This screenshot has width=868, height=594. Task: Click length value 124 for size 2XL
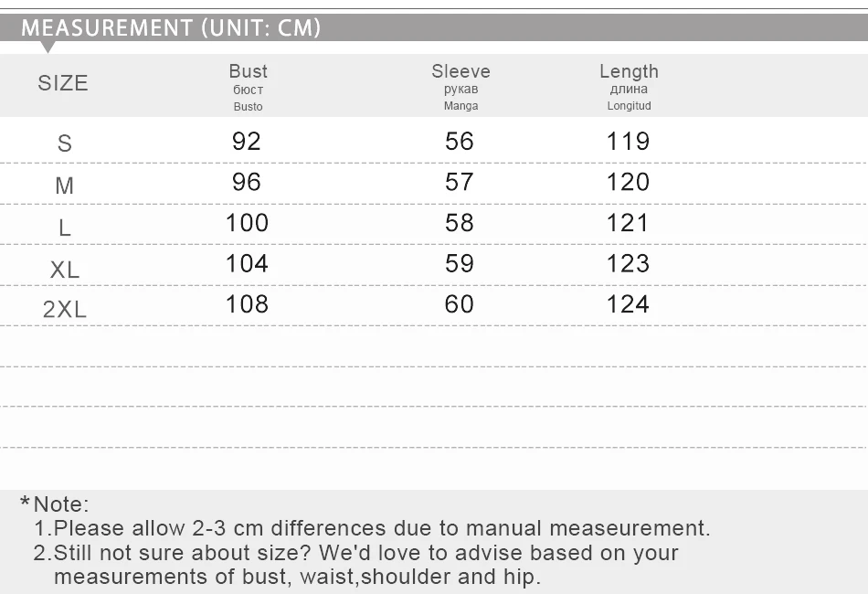(628, 304)
